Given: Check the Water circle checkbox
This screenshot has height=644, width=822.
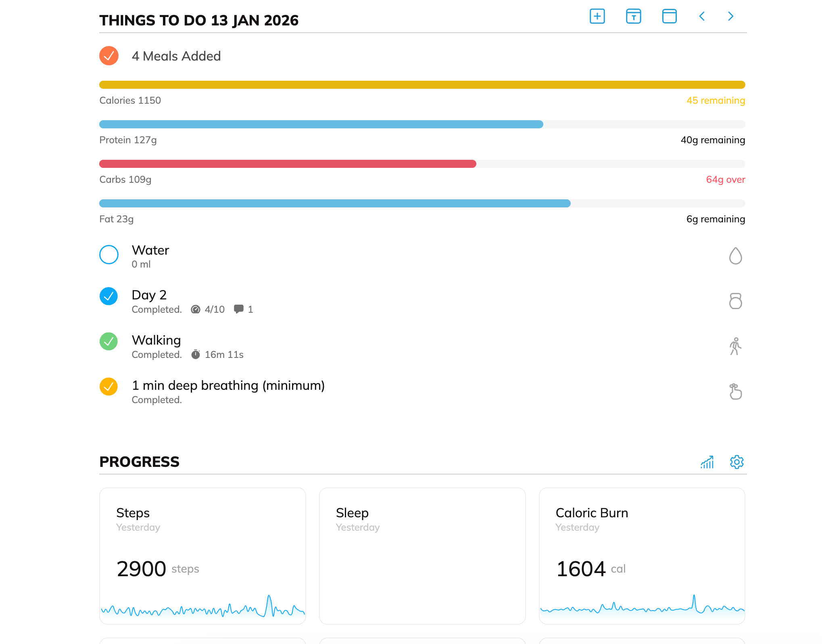Looking at the screenshot, I should pyautogui.click(x=109, y=255).
